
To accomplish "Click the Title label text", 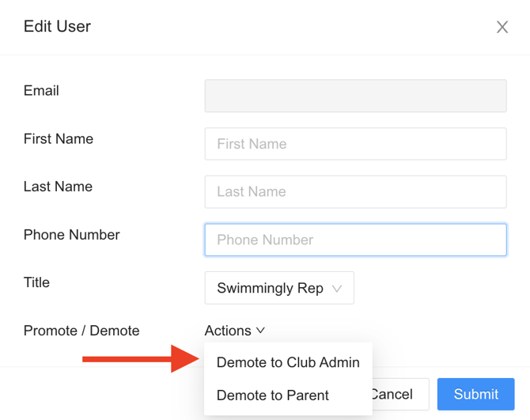I will tap(36, 282).
